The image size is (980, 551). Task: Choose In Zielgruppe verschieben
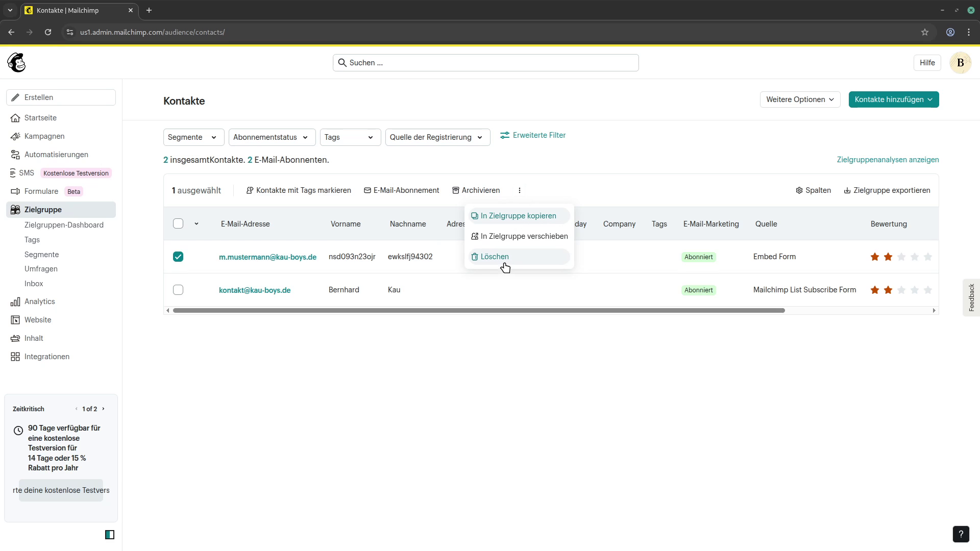click(519, 236)
